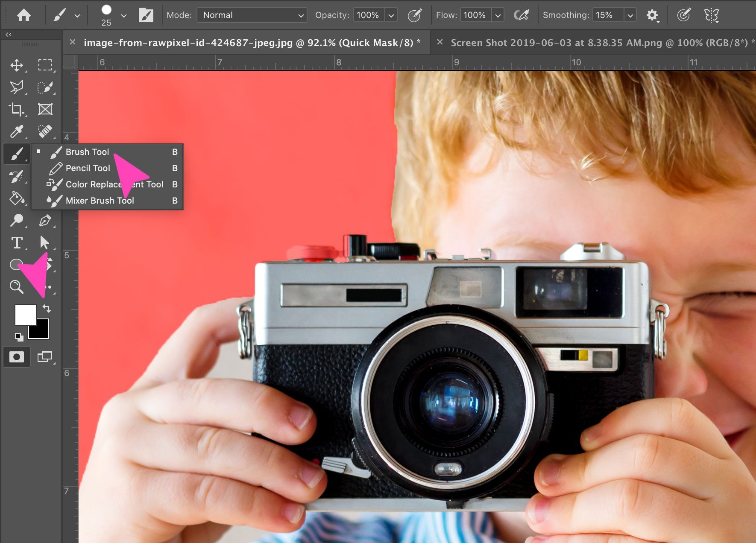The width and height of the screenshot is (756, 543).
Task: Toggle pen pressure for opacity
Action: 414,15
